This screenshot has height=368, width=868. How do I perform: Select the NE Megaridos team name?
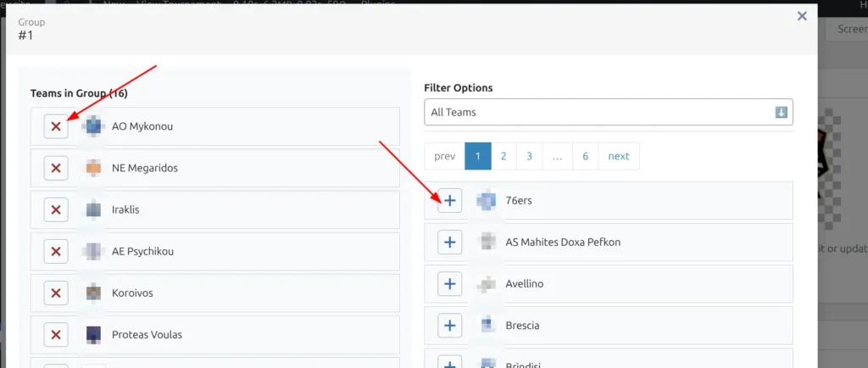pyautogui.click(x=144, y=168)
